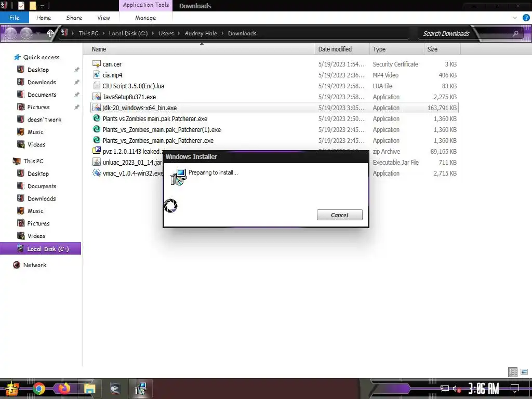
Task: Select the Plants_vs_Zombies_main.pak_Patcherer.exe icon
Action: [97, 140]
